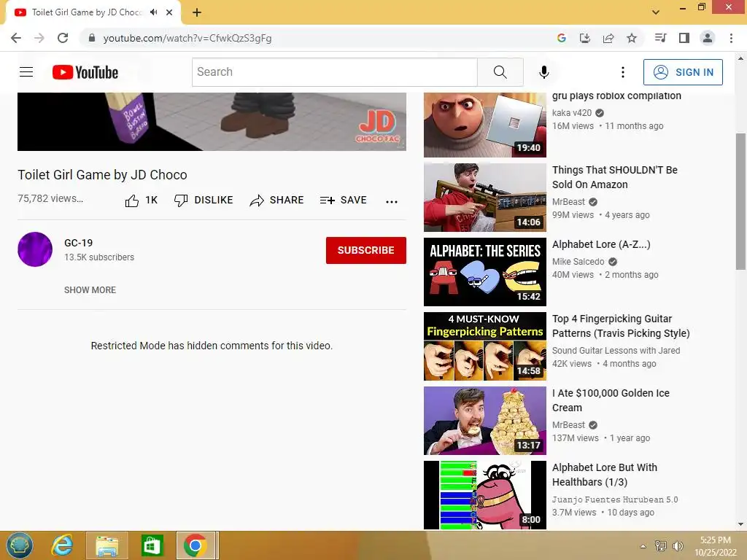
Task: Open Alphabet Lore (A-Z...) video title
Action: point(601,244)
